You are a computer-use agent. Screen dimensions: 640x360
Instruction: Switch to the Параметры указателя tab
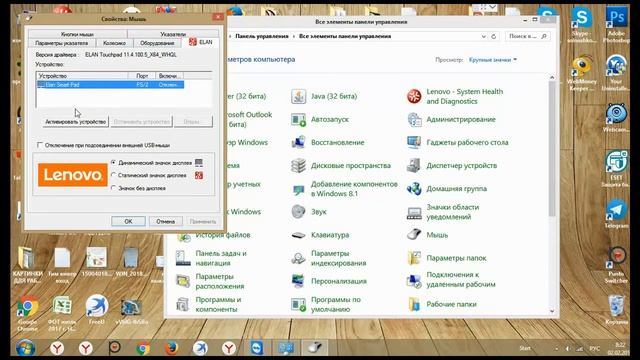pyautogui.click(x=62, y=43)
